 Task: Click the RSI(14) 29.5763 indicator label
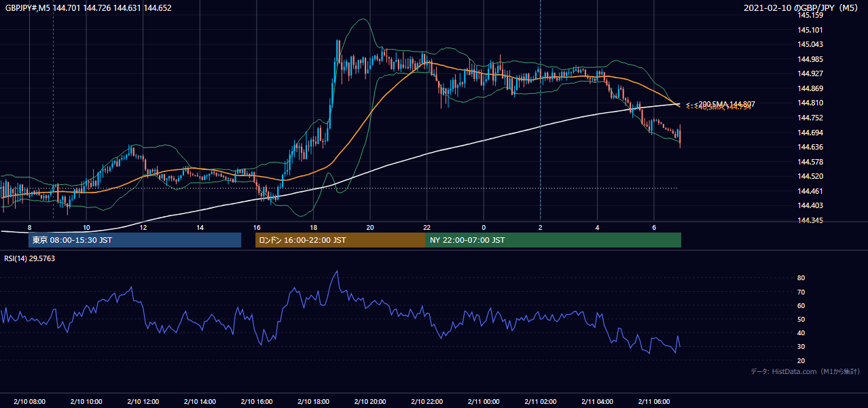pos(29,258)
